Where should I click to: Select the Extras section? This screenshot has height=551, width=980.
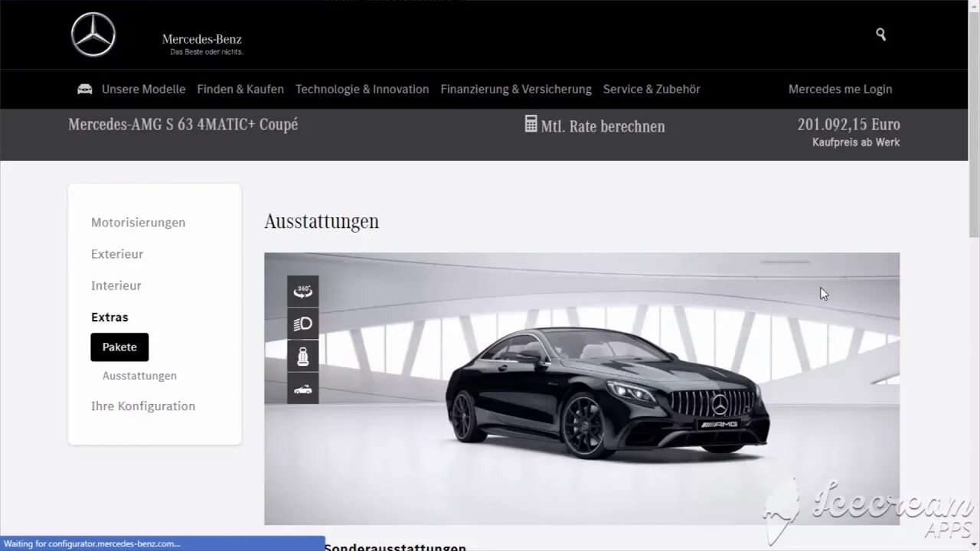tap(109, 317)
